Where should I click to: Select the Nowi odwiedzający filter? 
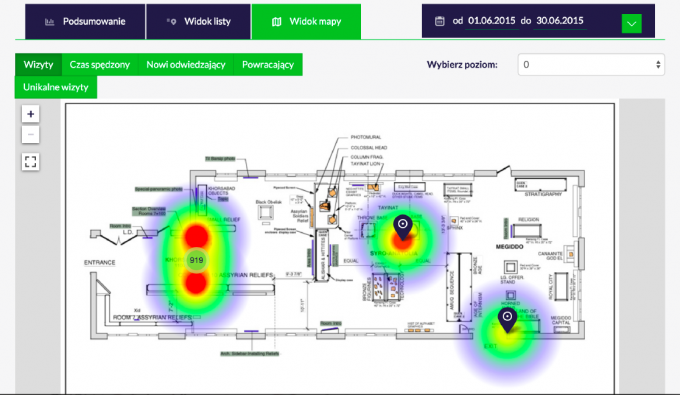186,65
